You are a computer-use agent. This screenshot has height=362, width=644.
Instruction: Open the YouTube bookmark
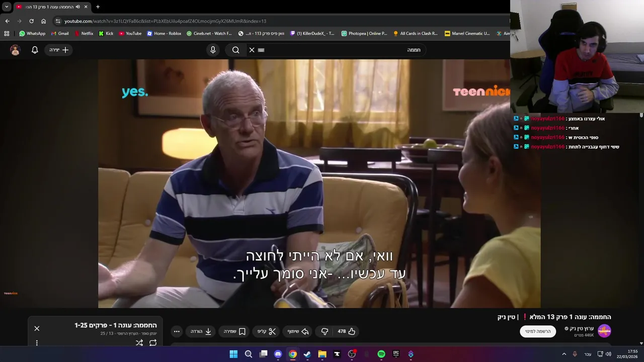click(x=130, y=33)
